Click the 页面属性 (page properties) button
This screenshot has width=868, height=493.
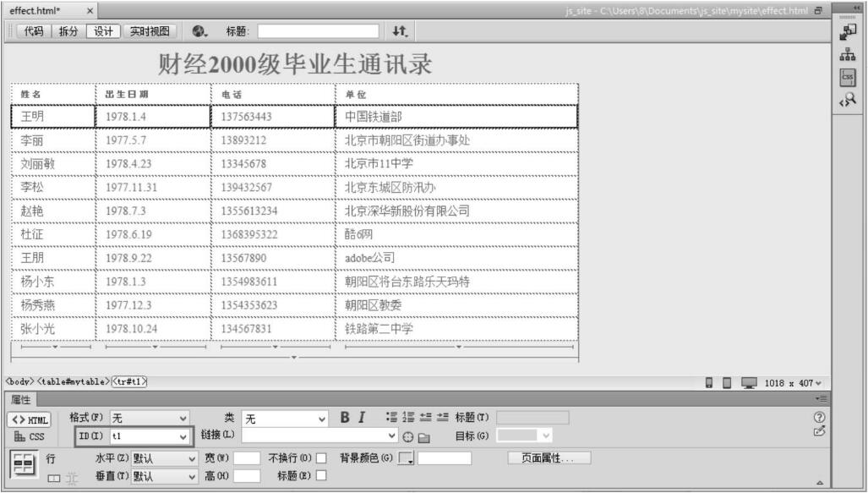point(549,458)
